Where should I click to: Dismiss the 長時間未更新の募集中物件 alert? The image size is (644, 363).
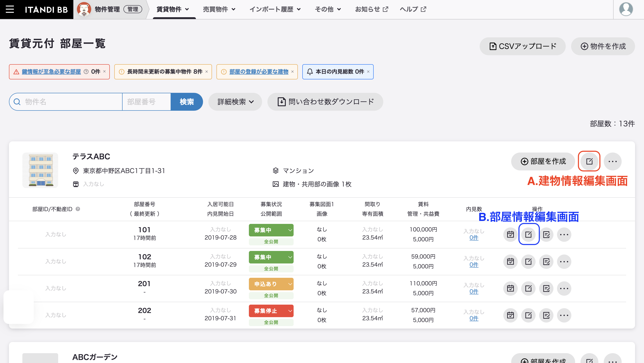206,72
